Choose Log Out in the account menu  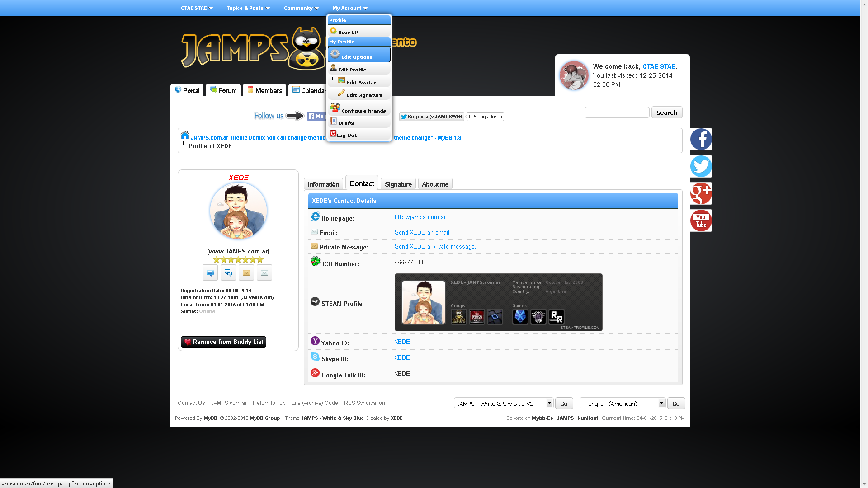click(x=346, y=135)
